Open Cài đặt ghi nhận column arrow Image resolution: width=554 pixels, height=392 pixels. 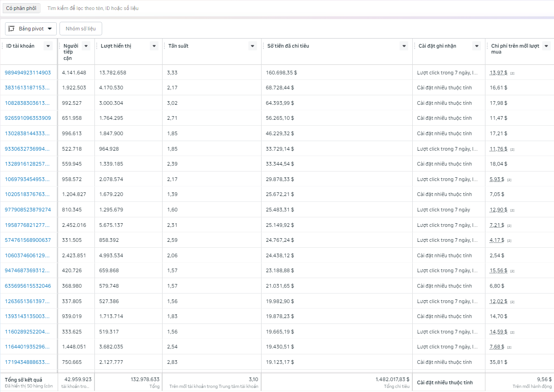coord(476,46)
